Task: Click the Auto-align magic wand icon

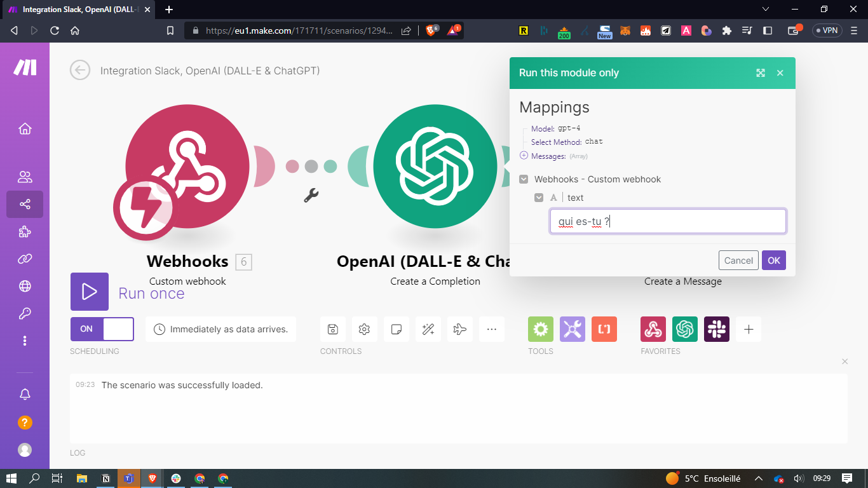Action: pyautogui.click(x=428, y=329)
